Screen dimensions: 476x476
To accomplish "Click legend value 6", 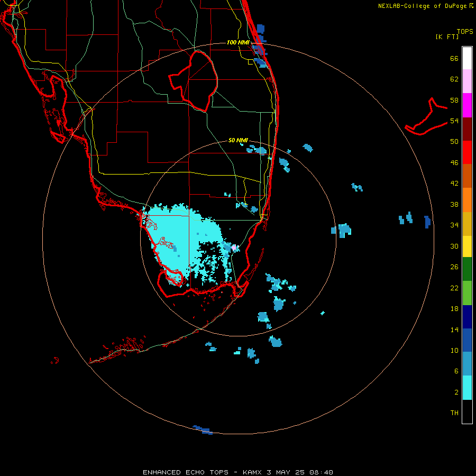I will [456, 371].
